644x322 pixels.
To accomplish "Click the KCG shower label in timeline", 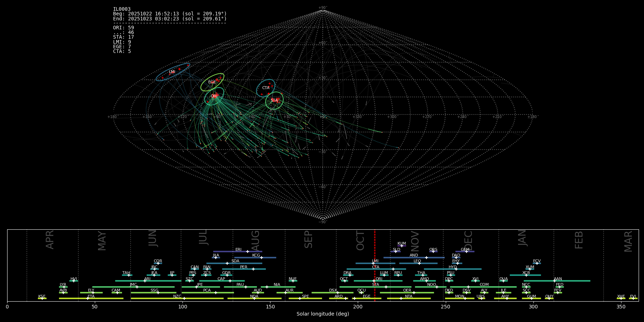I will [256, 255].
